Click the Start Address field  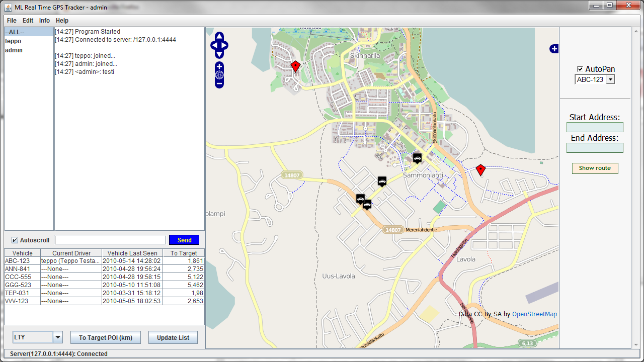[x=595, y=127]
